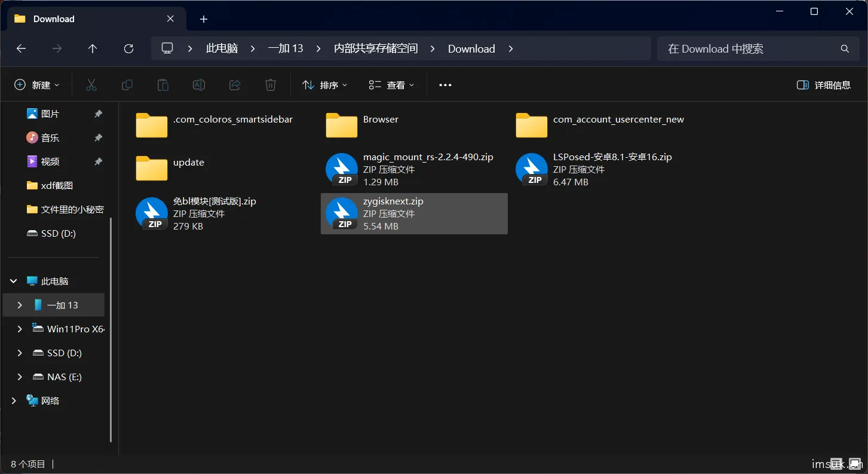This screenshot has width=868, height=474.
Task: Open the 查看 view dropdown
Action: (392, 85)
